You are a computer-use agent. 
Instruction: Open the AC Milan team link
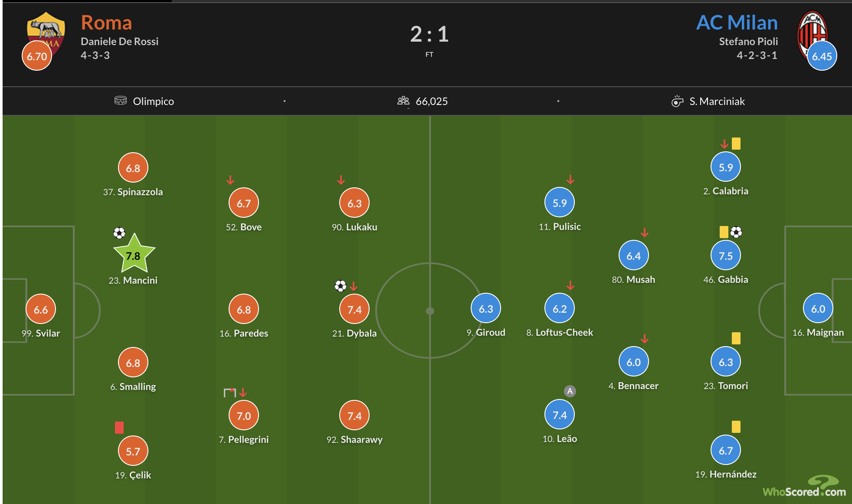737,23
